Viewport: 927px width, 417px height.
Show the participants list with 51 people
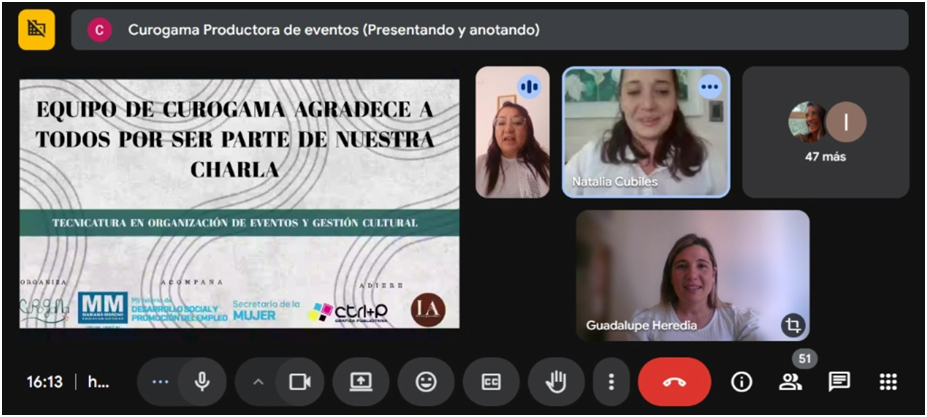(x=790, y=382)
